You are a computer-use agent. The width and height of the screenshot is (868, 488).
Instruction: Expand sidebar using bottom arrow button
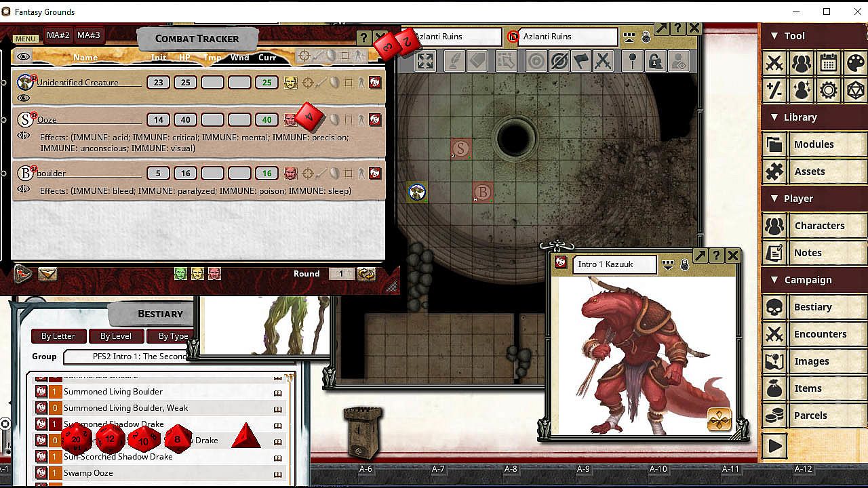774,445
